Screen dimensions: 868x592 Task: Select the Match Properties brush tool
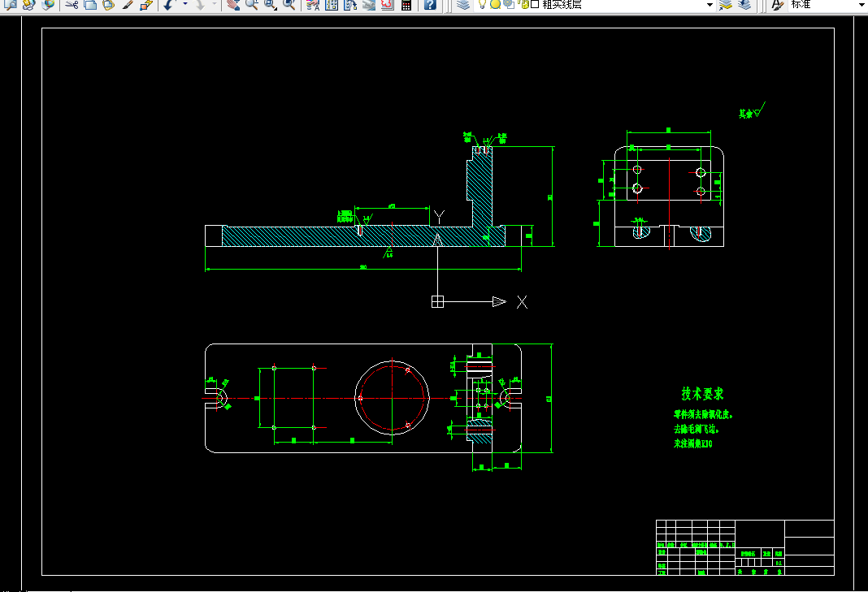pos(128,4)
